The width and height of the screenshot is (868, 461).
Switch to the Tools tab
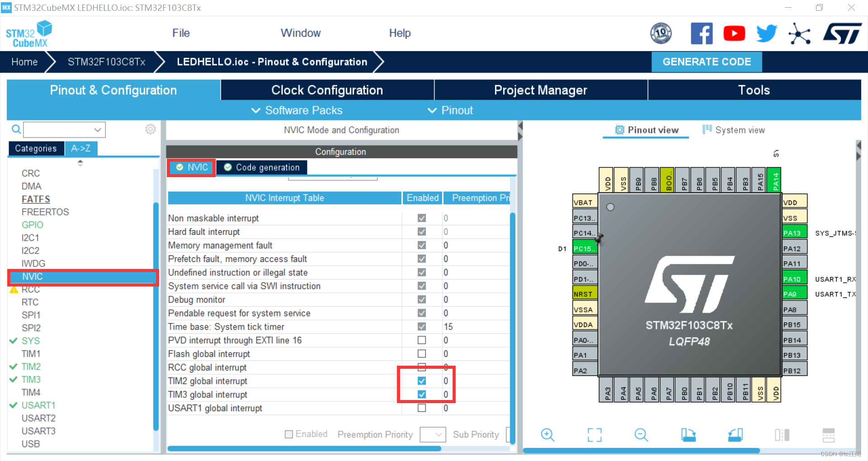click(x=754, y=90)
